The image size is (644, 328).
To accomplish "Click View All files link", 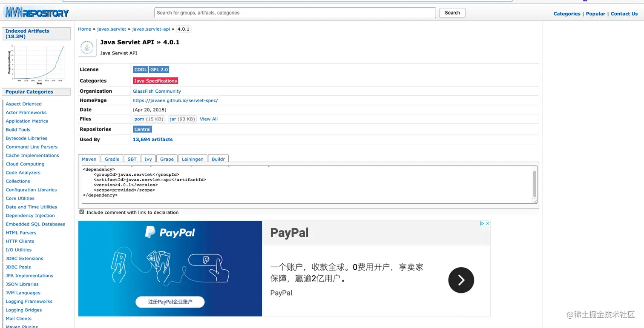I will coord(209,119).
